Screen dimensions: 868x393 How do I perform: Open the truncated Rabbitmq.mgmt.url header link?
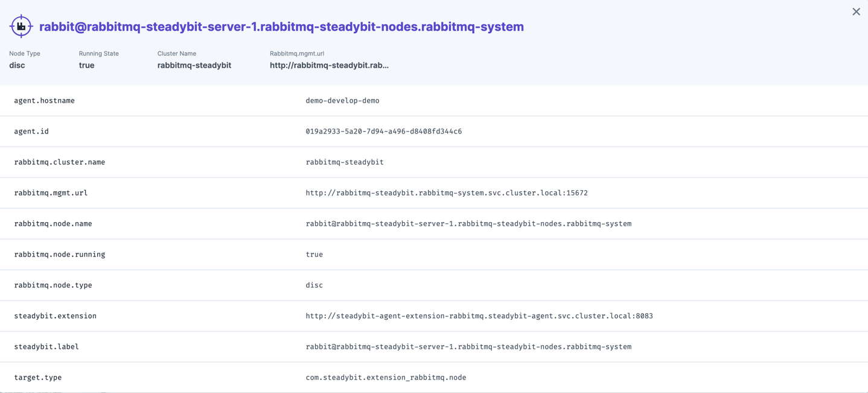329,65
